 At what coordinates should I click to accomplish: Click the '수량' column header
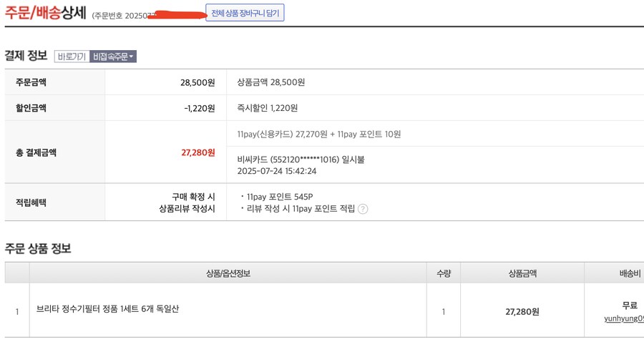[444, 273]
